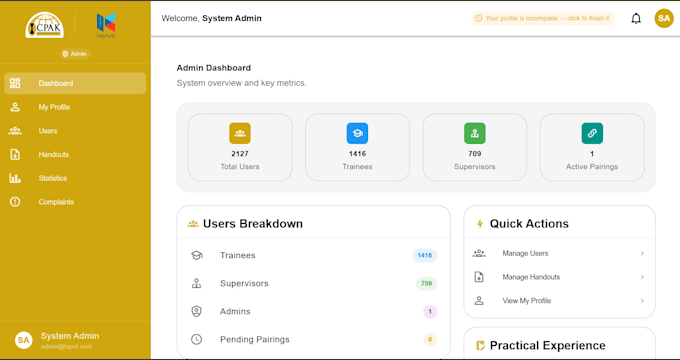Click the yellow Total Users card icon
Viewport: 680px width, 360px height.
pos(240,133)
